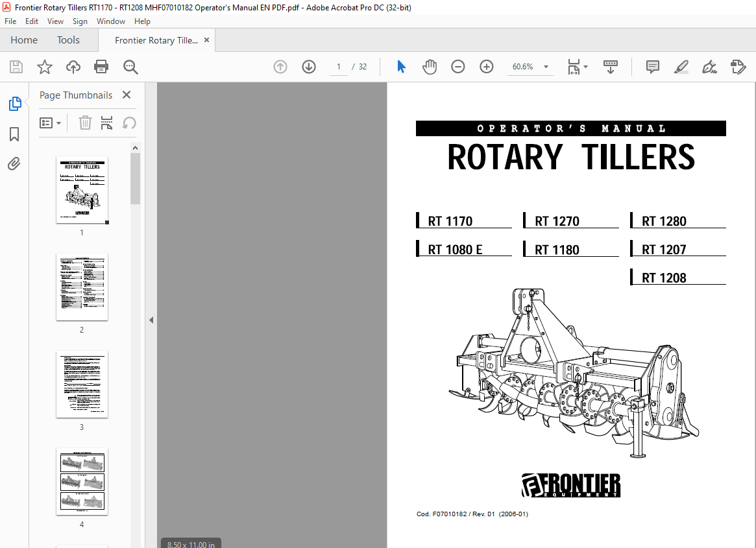Click the RT 1170 model text
The height and width of the screenshot is (548, 756).
[x=450, y=221]
